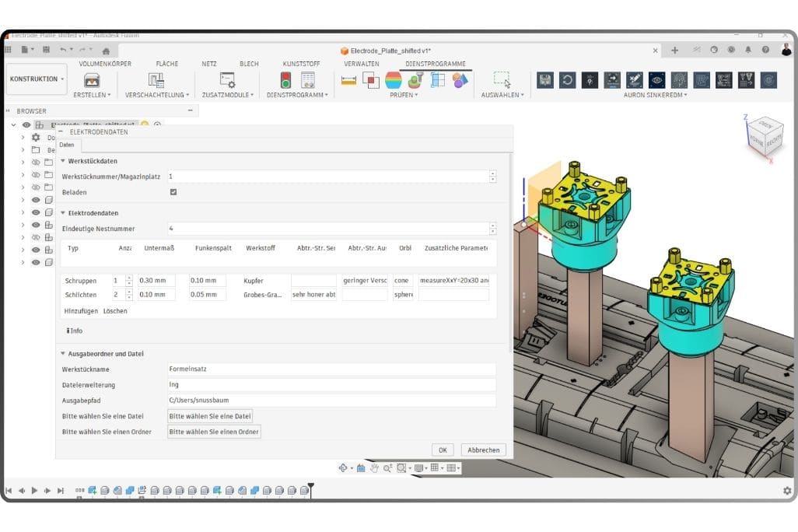
Task: Switch to the Kunststoff ribbon tab
Action: click(301, 64)
